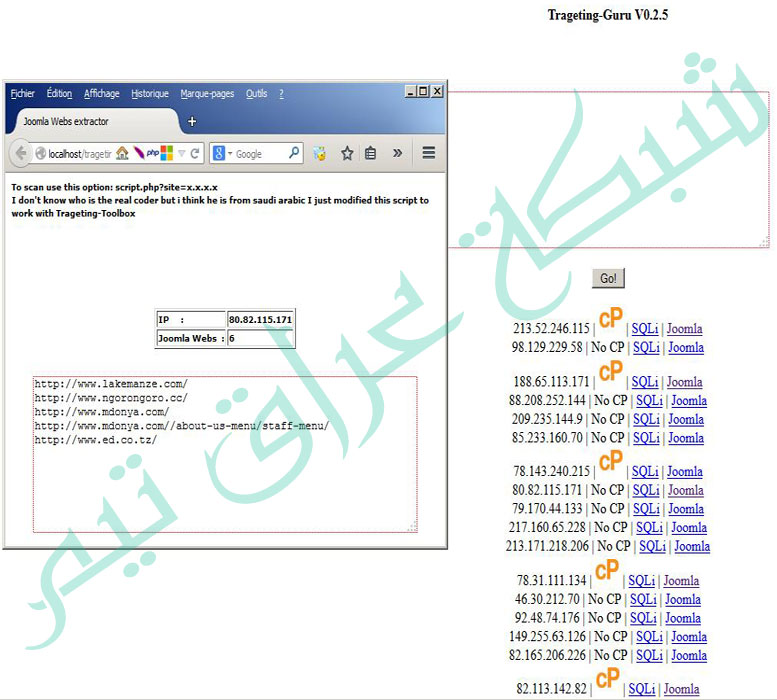Viewport: 777px width, 700px height.
Task: Click the "Joomla Webs :" label cell
Action: click(191, 338)
